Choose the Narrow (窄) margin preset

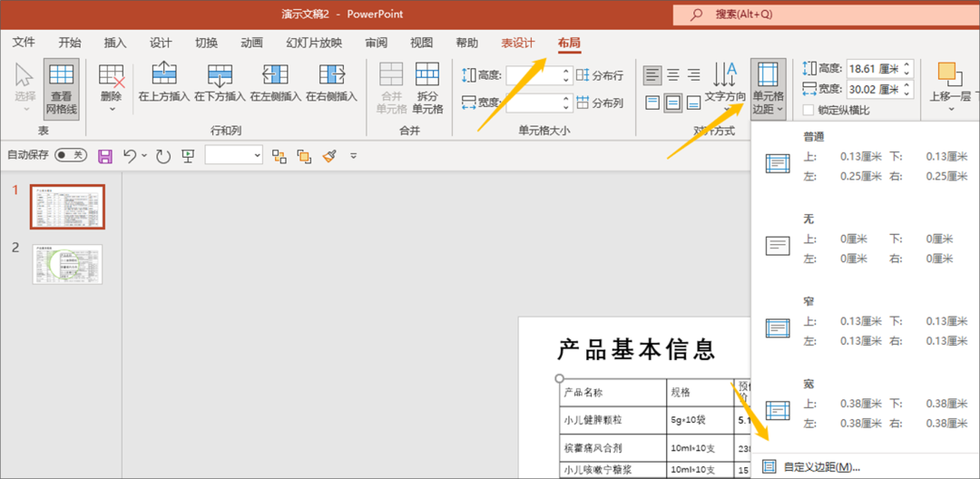866,320
